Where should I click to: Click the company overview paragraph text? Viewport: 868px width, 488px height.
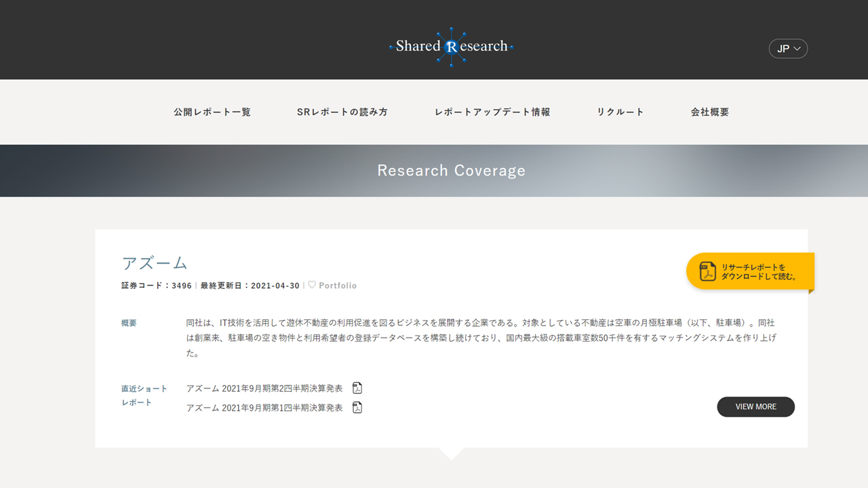(x=481, y=338)
